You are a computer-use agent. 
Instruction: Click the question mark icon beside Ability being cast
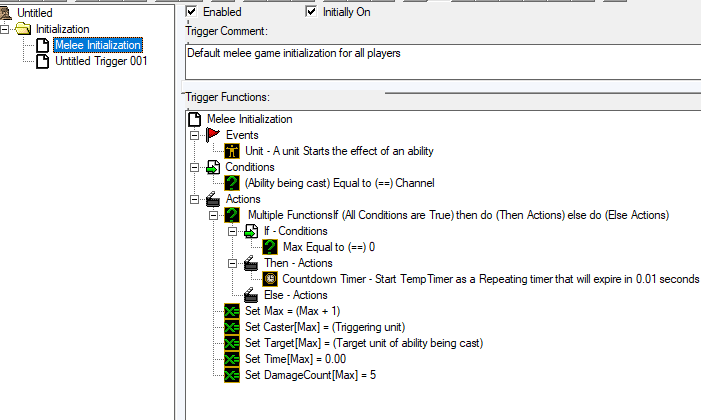coord(232,183)
